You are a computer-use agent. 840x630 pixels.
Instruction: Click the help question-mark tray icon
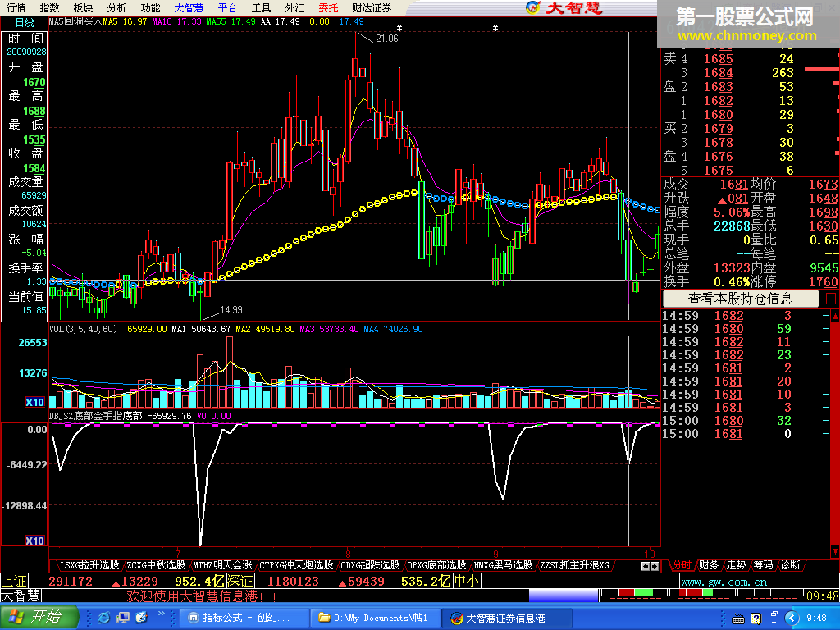pyautogui.click(x=756, y=619)
